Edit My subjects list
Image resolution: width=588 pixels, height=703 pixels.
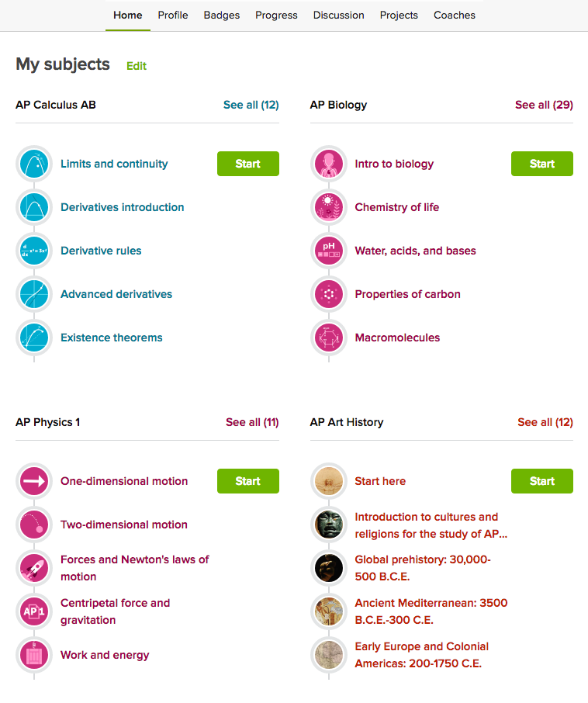point(137,66)
